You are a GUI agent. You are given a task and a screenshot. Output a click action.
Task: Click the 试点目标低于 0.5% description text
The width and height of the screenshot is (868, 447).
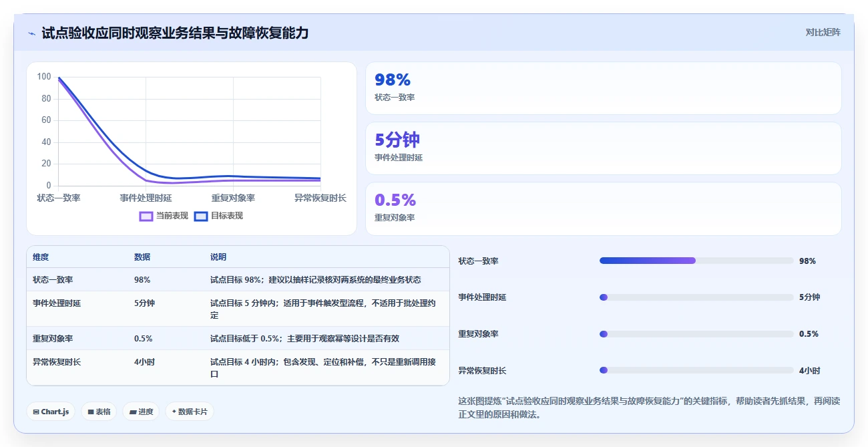pyautogui.click(x=304, y=338)
